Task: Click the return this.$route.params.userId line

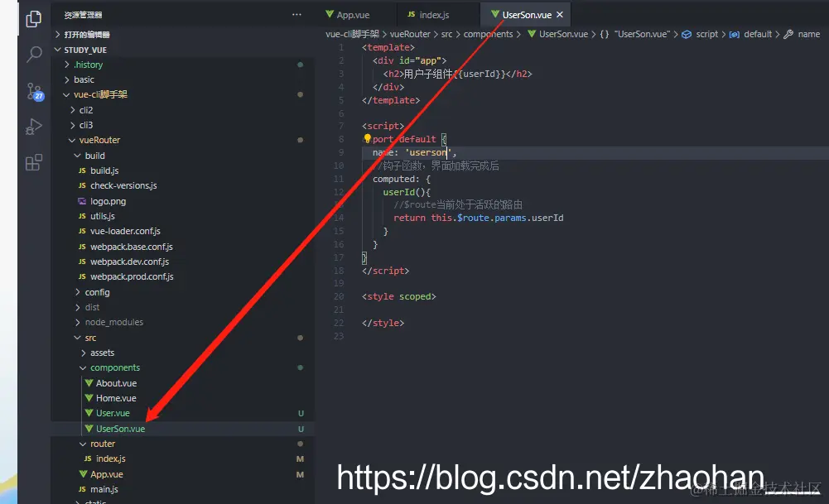Action: [x=478, y=218]
